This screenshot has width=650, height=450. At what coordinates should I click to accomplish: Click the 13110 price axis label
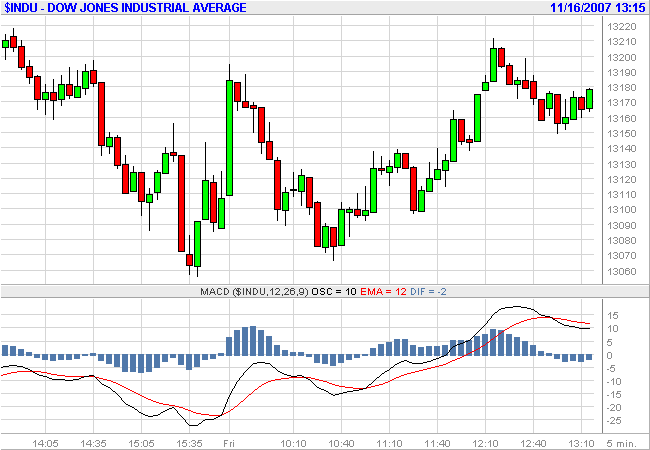[621, 195]
